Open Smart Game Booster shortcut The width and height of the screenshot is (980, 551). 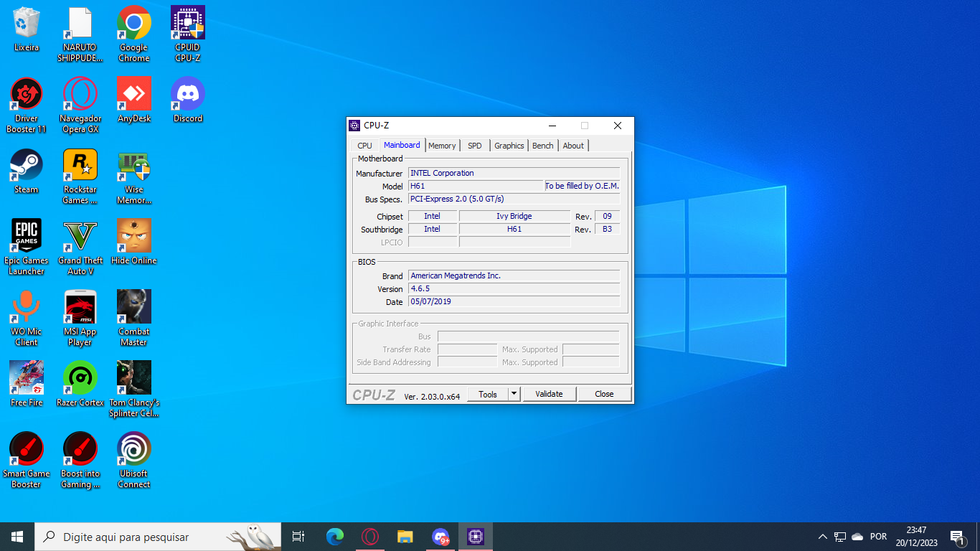click(27, 461)
